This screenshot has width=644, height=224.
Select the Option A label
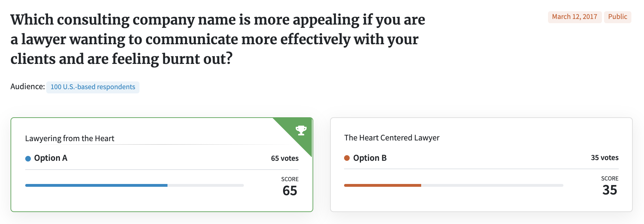[50, 158]
